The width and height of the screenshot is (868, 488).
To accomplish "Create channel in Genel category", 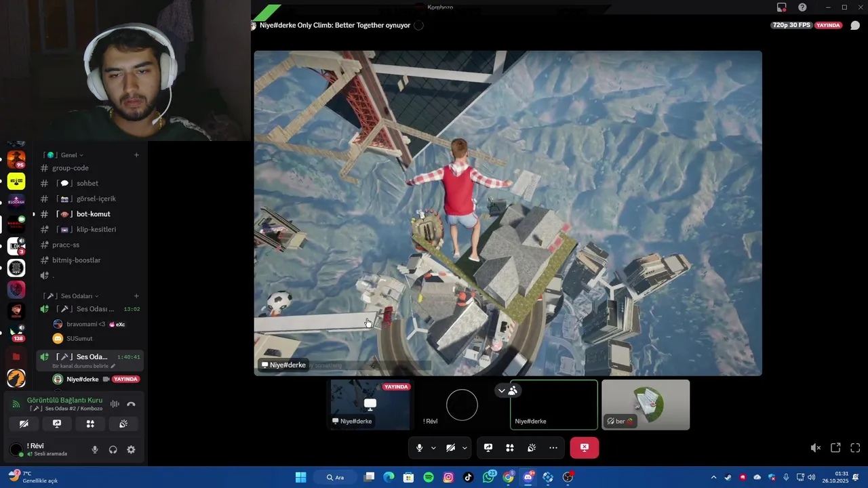I will coord(136,155).
